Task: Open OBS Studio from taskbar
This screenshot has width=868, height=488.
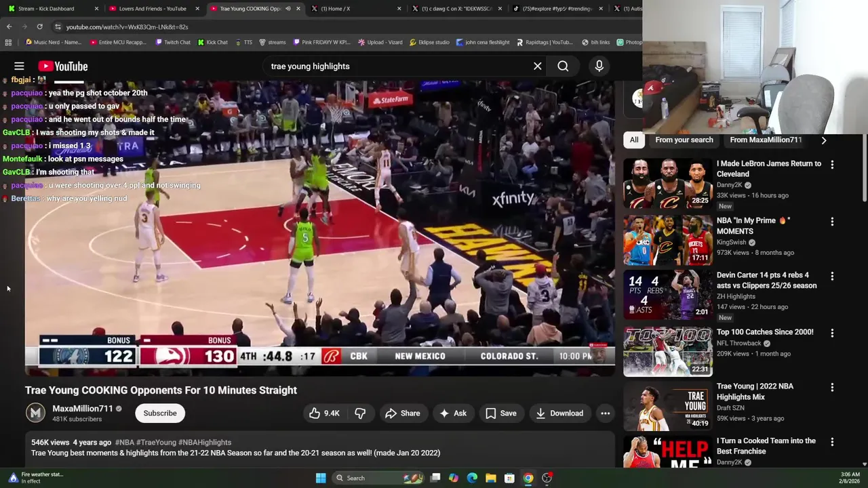Action: (547, 478)
